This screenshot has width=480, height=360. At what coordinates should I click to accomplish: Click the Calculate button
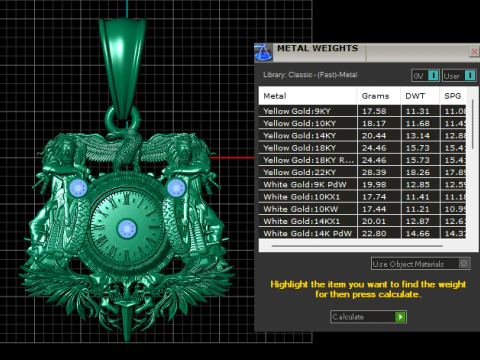(368, 317)
